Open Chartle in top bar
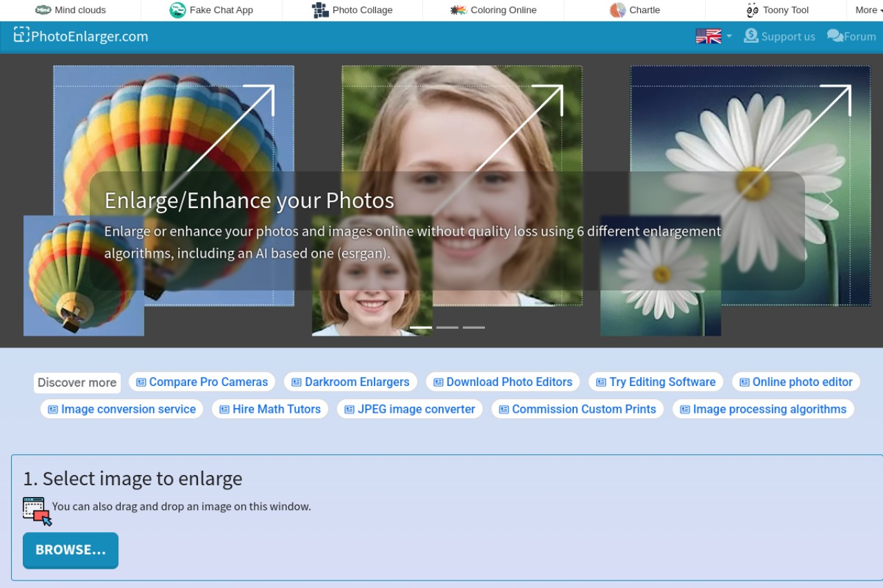The height and width of the screenshot is (588, 883). [x=635, y=10]
